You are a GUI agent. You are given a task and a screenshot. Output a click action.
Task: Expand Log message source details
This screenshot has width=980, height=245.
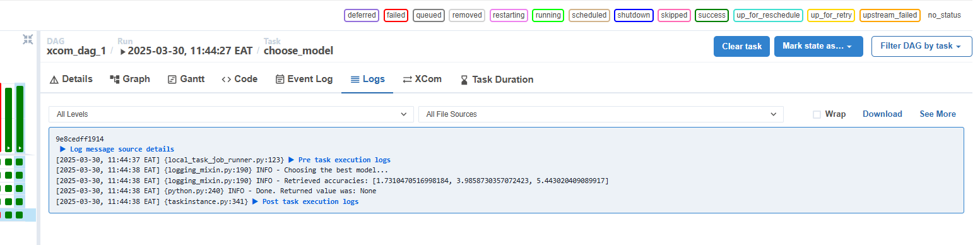tap(117, 149)
